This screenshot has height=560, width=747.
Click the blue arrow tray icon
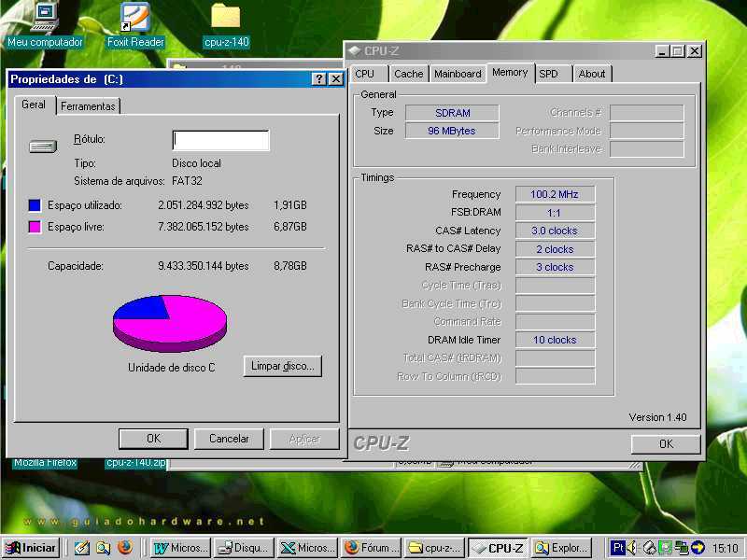point(698,548)
